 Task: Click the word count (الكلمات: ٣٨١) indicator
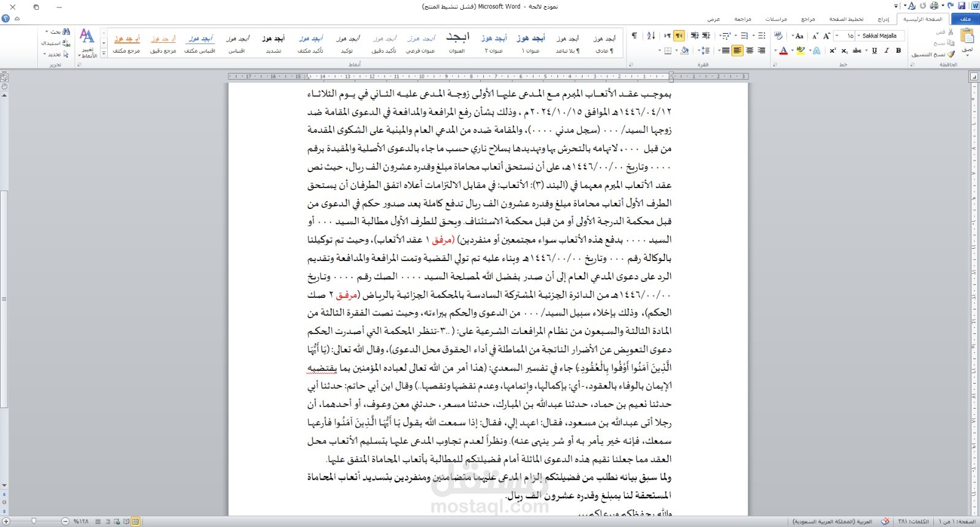coord(914,521)
